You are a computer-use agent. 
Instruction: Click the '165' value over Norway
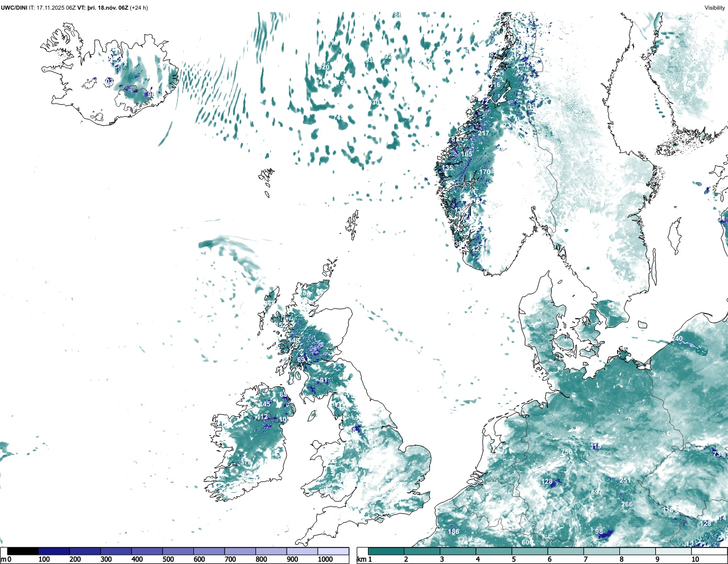(x=466, y=154)
